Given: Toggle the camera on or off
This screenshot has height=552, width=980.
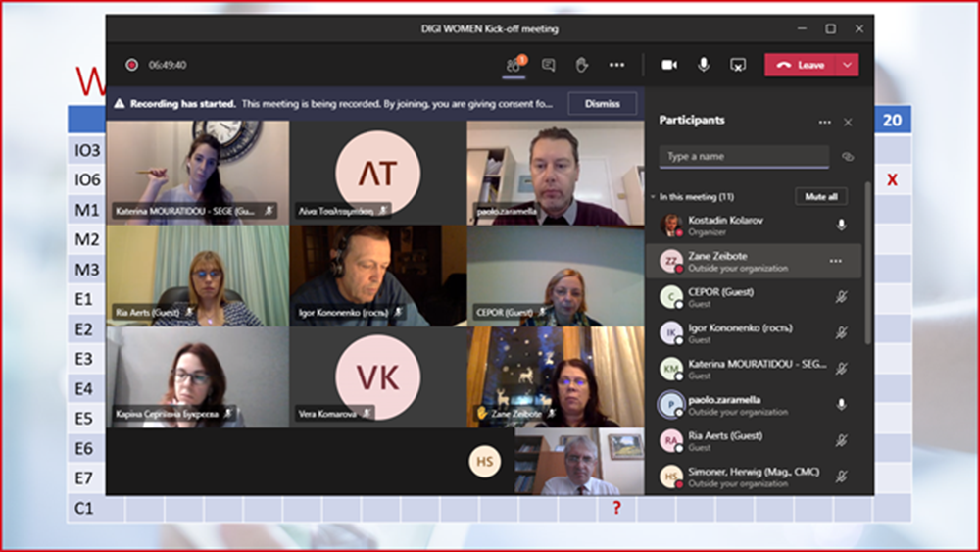Looking at the screenshot, I should 669,65.
